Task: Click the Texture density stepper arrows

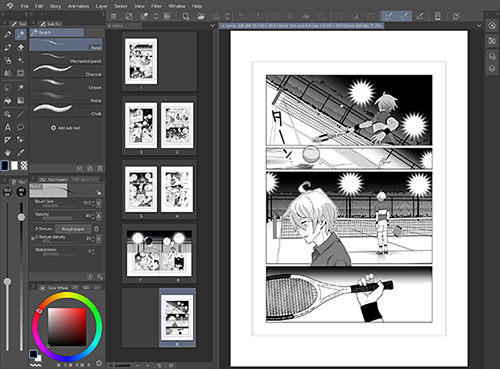Action: point(93,239)
